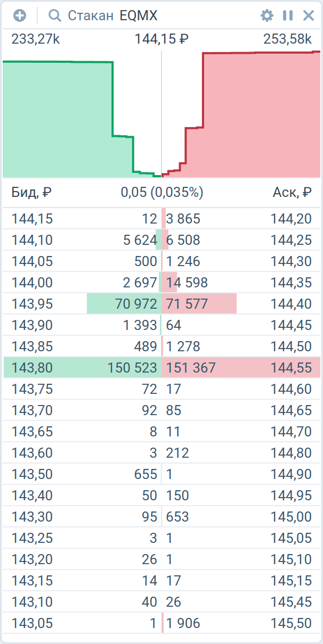The height and width of the screenshot is (644, 323).
Task: Click the EQMX ticker field
Action: tap(139, 15)
